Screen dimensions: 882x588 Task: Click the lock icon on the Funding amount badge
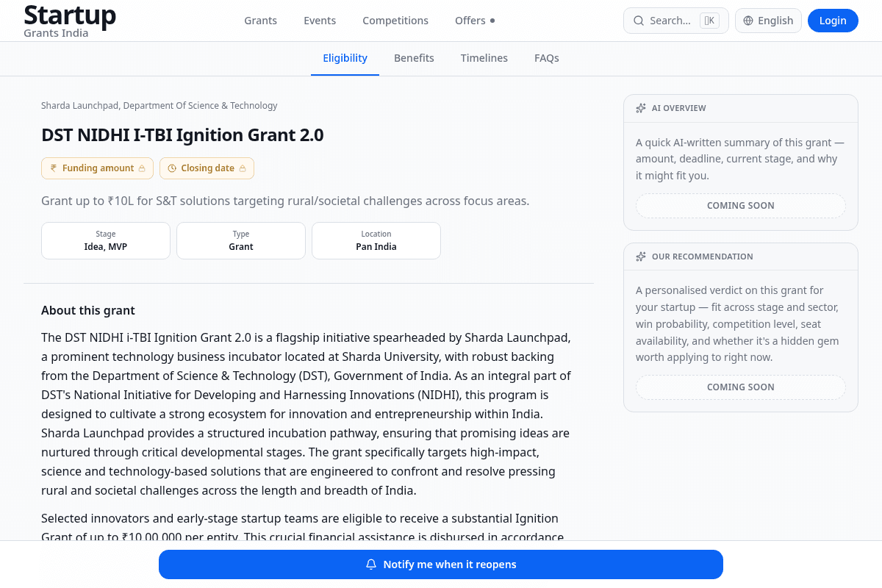tap(142, 168)
